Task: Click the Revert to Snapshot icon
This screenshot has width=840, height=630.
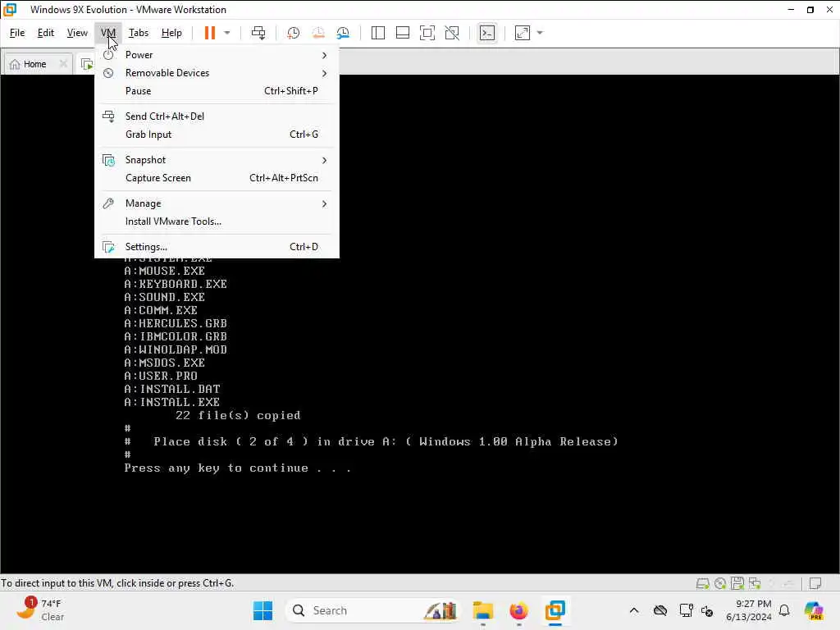Action: 318,33
